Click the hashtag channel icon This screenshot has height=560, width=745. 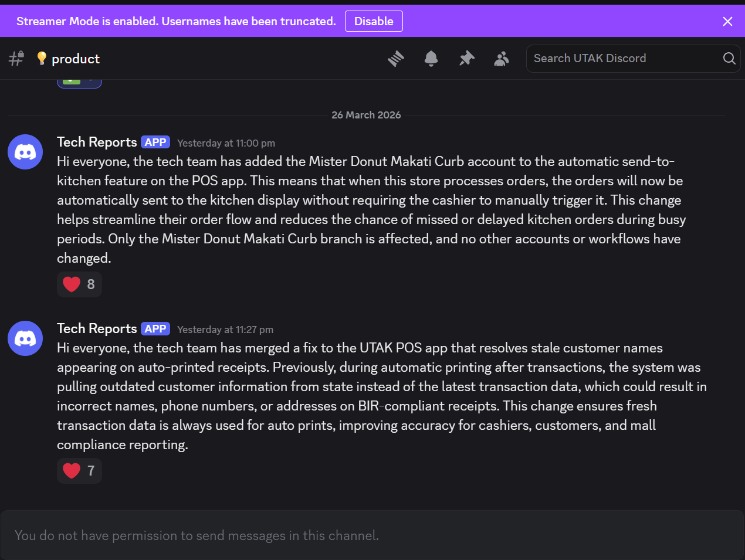click(x=15, y=58)
